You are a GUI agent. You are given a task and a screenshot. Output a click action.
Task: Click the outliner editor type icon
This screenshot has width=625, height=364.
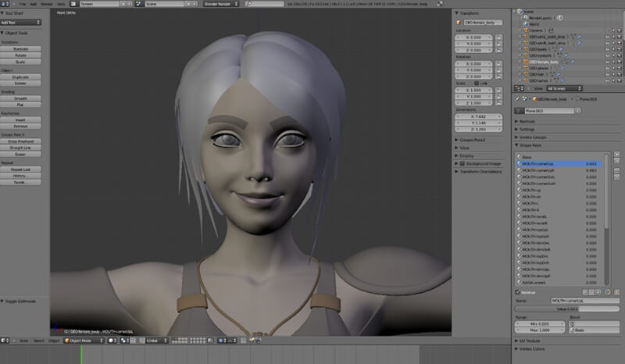click(x=519, y=88)
